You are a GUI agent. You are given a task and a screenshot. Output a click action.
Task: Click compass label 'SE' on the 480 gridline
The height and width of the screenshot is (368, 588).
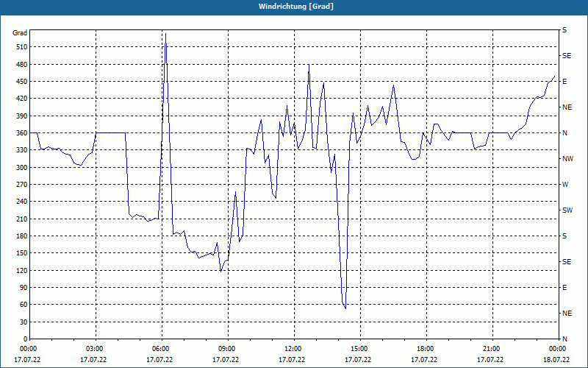[x=567, y=56]
